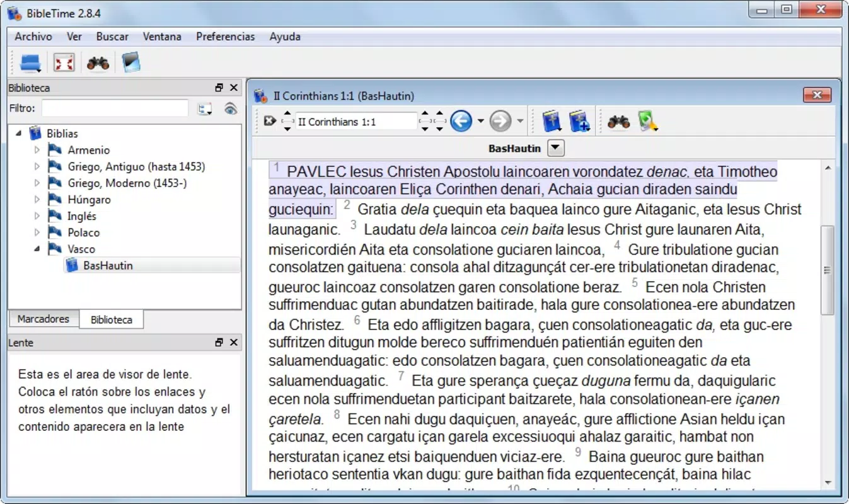Expand the Polaco language group
Image resolution: width=849 pixels, height=504 pixels.
(37, 232)
